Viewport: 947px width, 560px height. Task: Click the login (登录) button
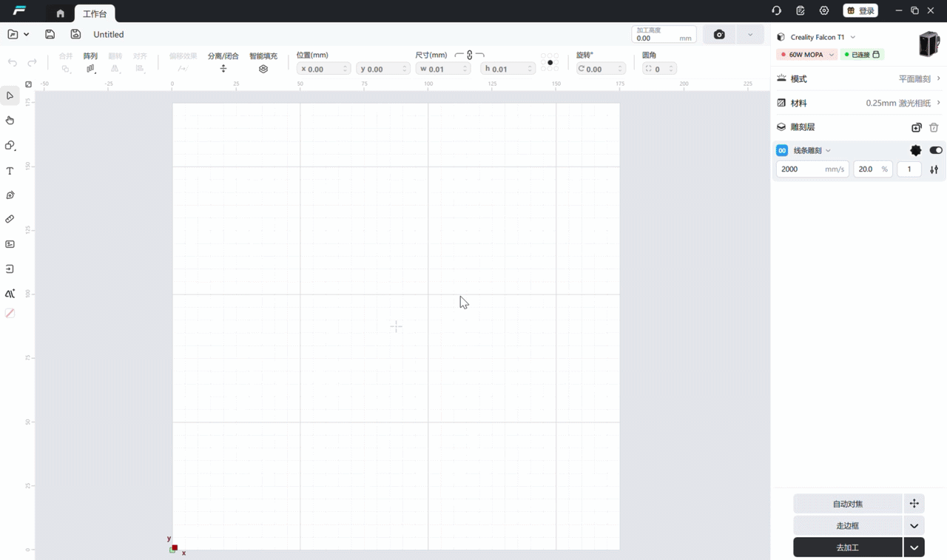point(860,10)
